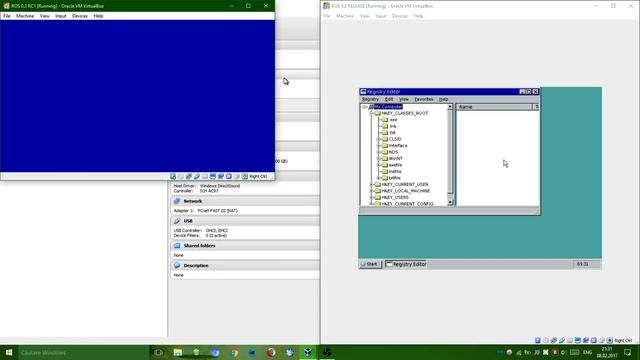Expand the HKEY_LOCAL_MACHINE key
Viewport: 640px width, 360px height.
[x=371, y=191]
